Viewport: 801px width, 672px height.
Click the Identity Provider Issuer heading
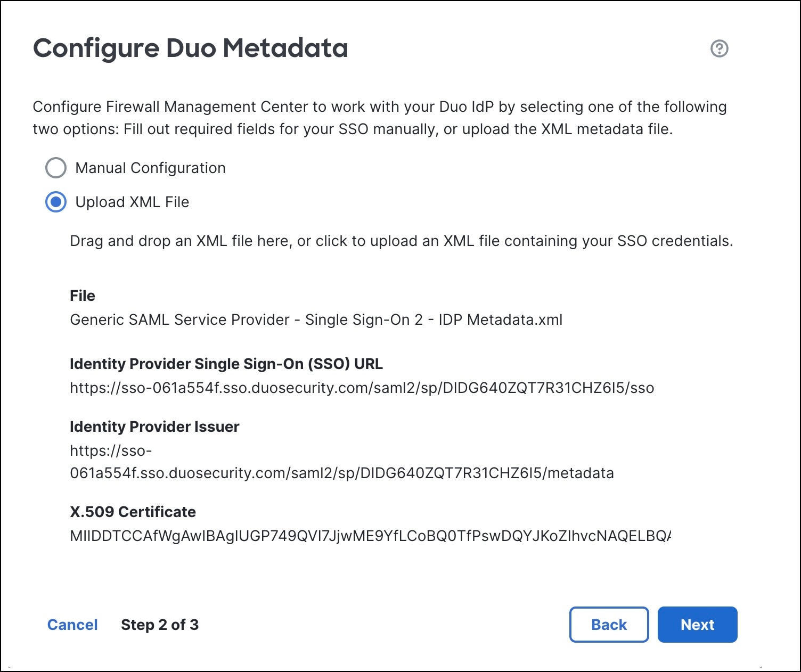click(154, 426)
